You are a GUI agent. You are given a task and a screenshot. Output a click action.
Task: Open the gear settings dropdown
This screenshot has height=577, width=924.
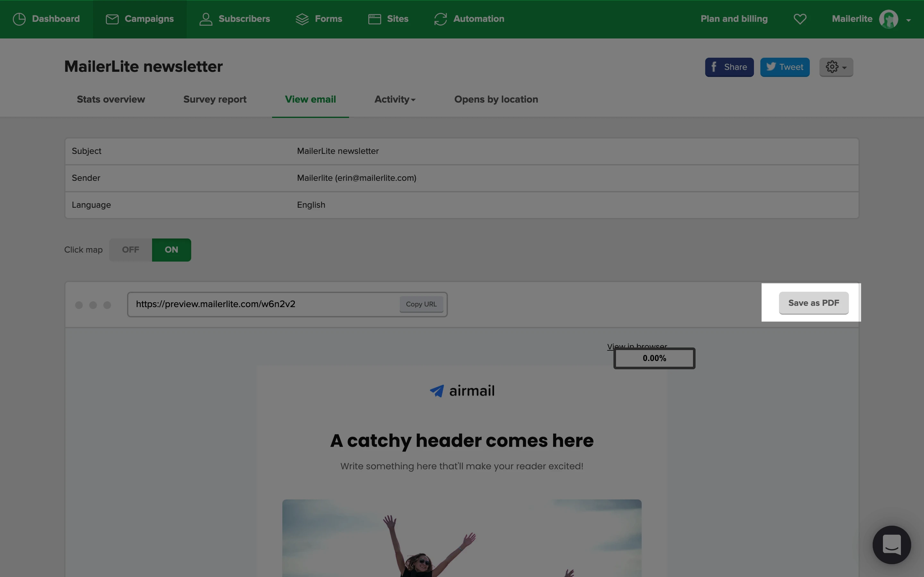836,67
